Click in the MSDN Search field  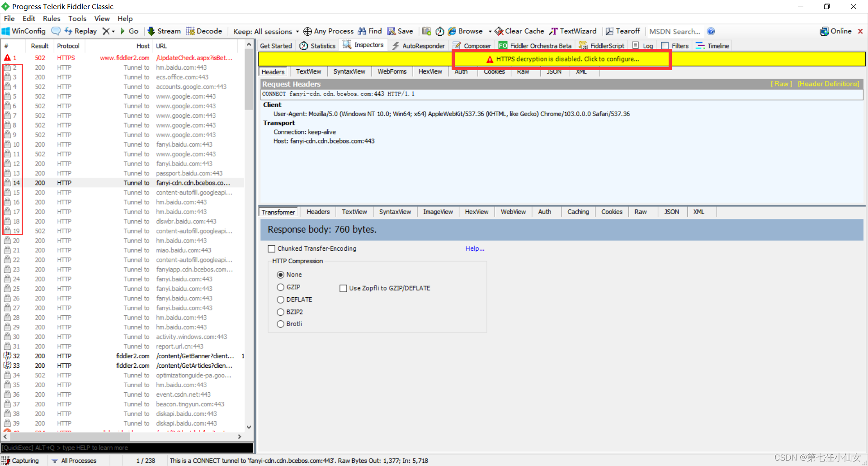675,31
